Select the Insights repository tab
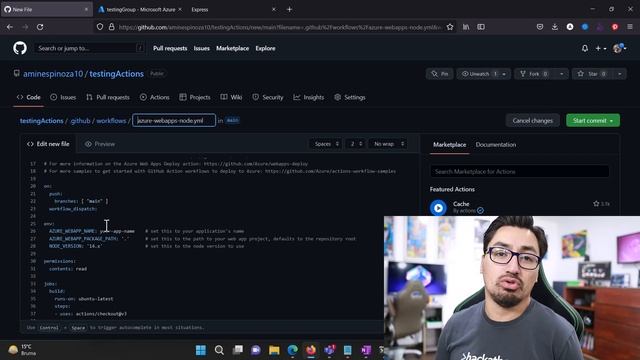Viewport: 640px width, 360px height. click(x=309, y=97)
